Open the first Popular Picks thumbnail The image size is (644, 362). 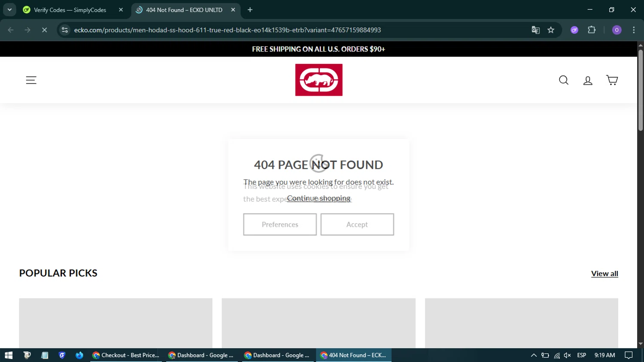coord(115,323)
